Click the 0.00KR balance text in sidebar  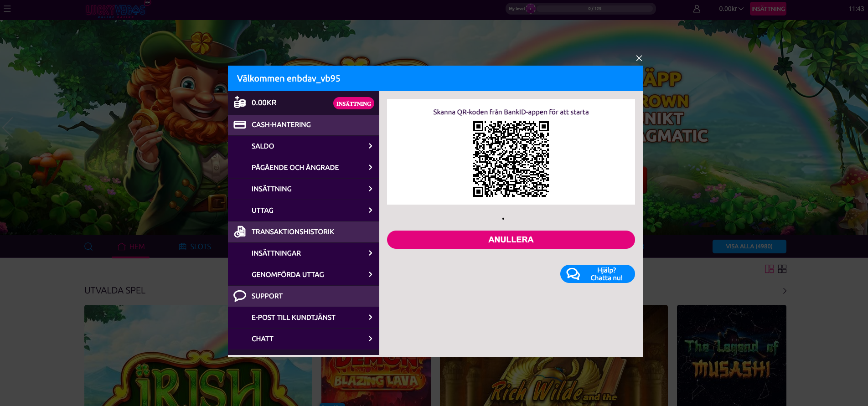click(x=264, y=103)
